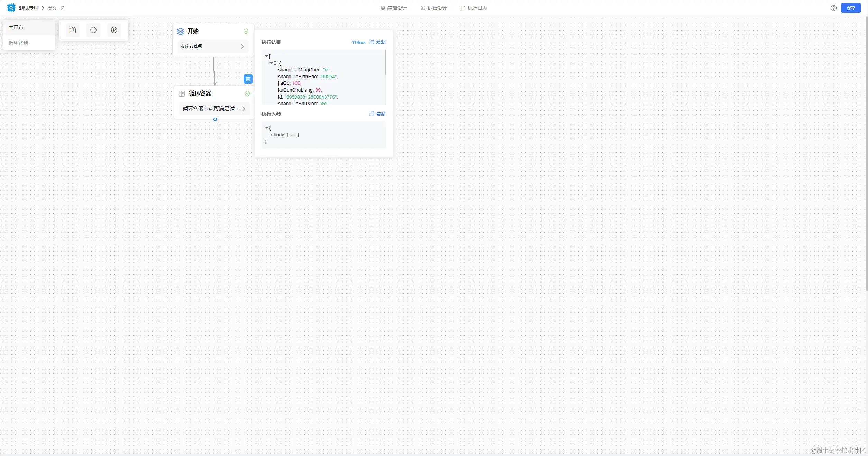Click the 循环容器 node's panel icon
The image size is (868, 456).
pyautogui.click(x=182, y=94)
